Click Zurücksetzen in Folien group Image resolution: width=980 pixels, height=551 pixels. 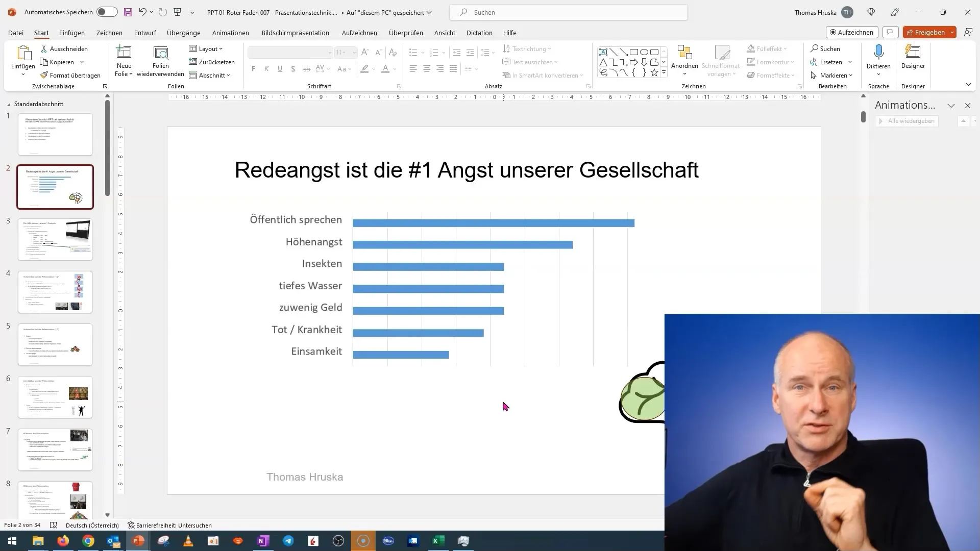(x=212, y=62)
